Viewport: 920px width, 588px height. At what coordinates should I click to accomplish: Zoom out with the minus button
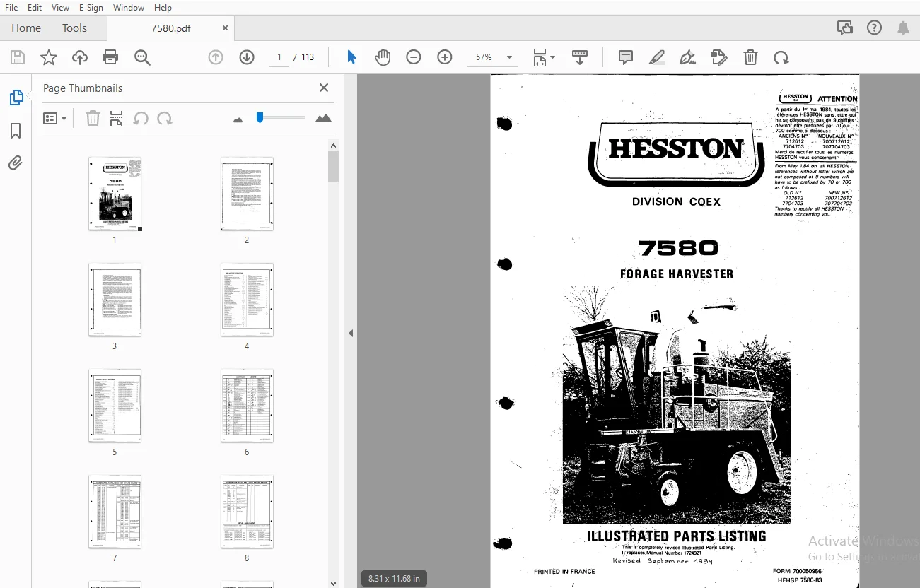click(x=414, y=57)
